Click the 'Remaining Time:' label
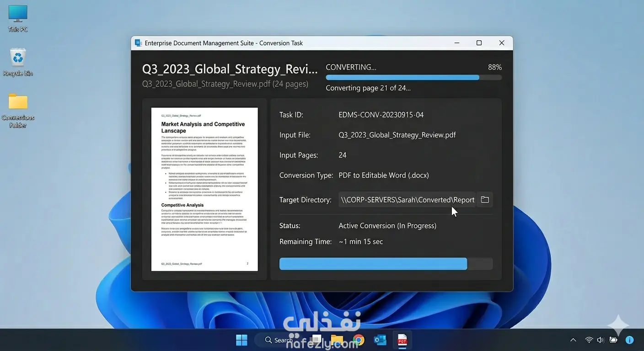Image resolution: width=644 pixels, height=351 pixels. 306,241
